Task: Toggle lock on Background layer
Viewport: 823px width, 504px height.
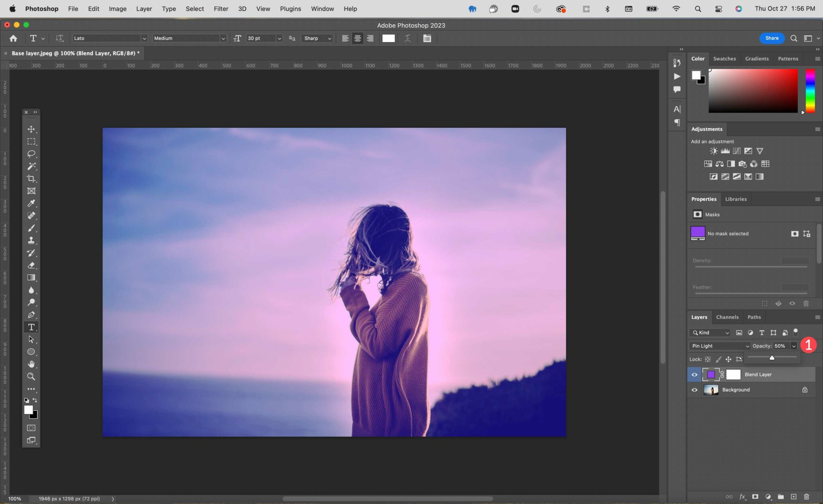Action: (x=805, y=390)
